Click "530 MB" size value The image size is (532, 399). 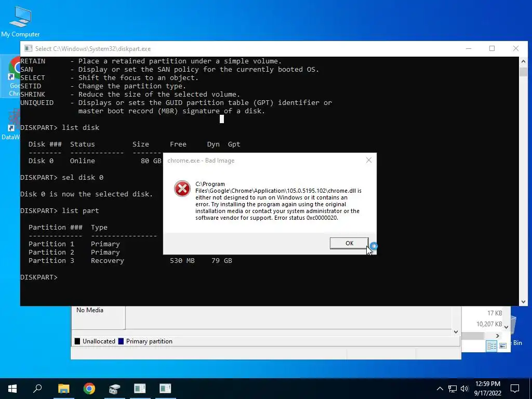click(x=182, y=261)
